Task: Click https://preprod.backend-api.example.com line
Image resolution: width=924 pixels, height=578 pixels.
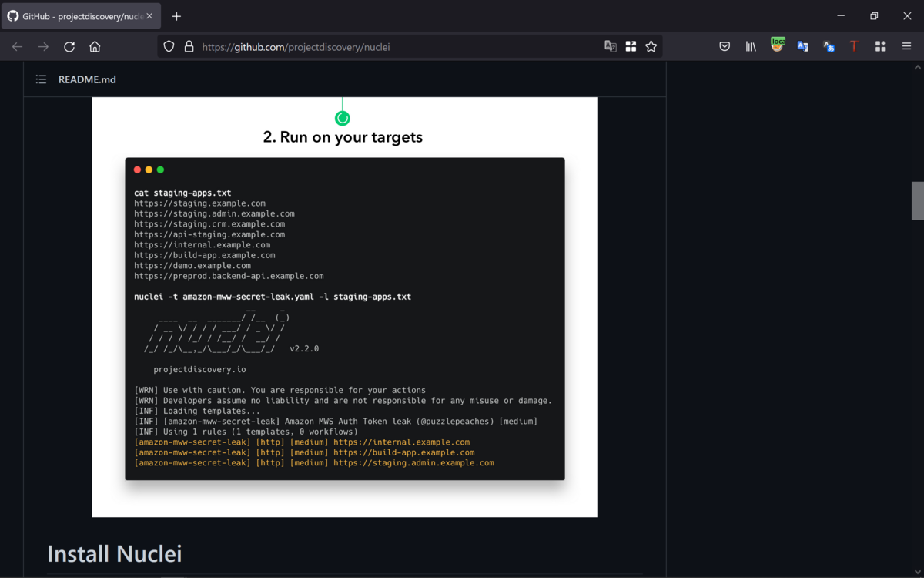Action: (x=229, y=276)
